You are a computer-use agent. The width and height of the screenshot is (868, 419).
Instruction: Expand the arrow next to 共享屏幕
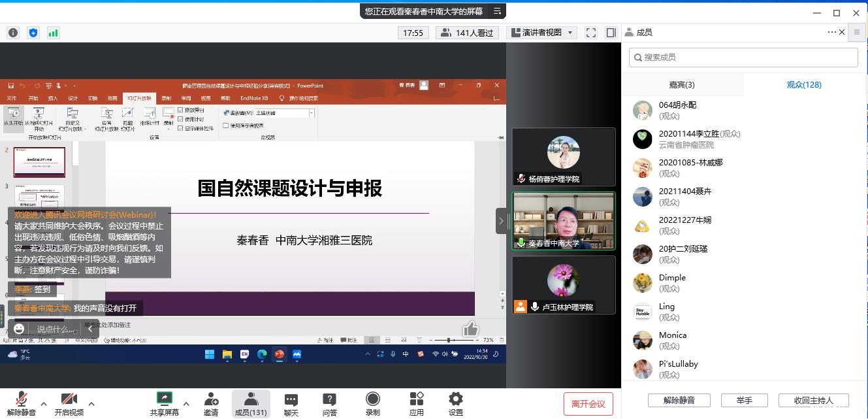[186, 403]
